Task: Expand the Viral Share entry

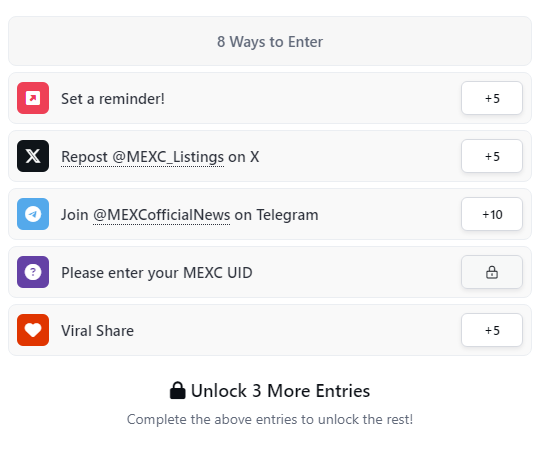Action: click(x=270, y=330)
